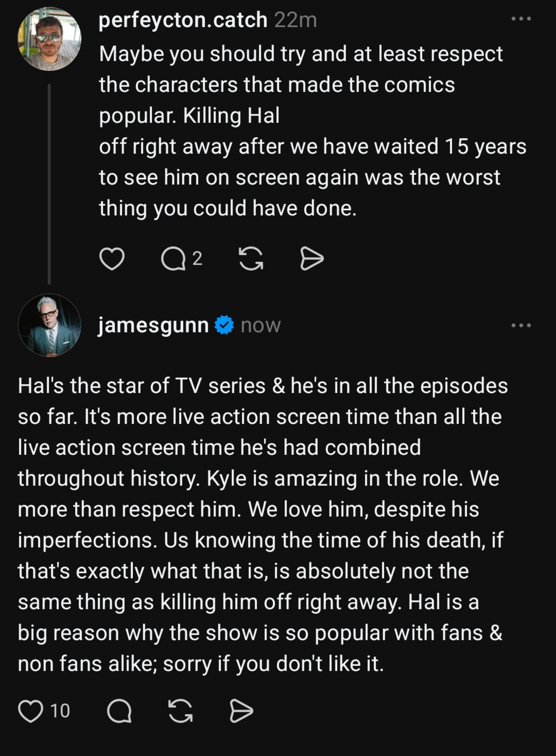Repost the perfeycton.catch post
Viewport: 556px width, 756px height.
(251, 259)
